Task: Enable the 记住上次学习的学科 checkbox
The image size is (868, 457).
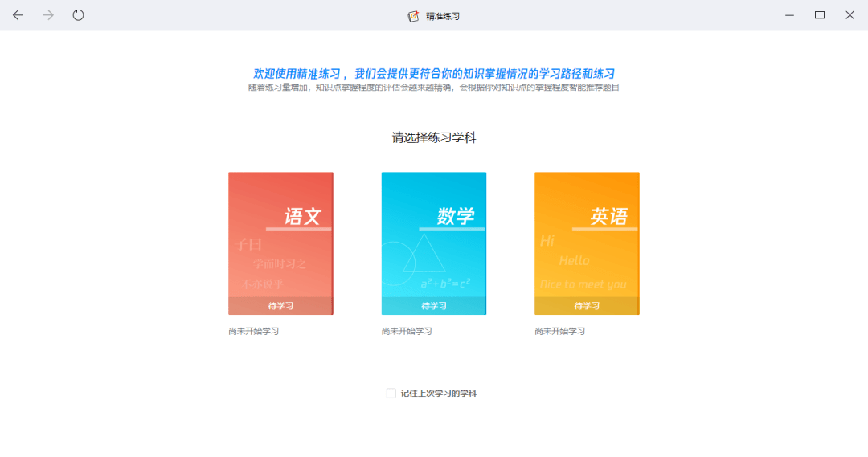Action: pos(391,394)
